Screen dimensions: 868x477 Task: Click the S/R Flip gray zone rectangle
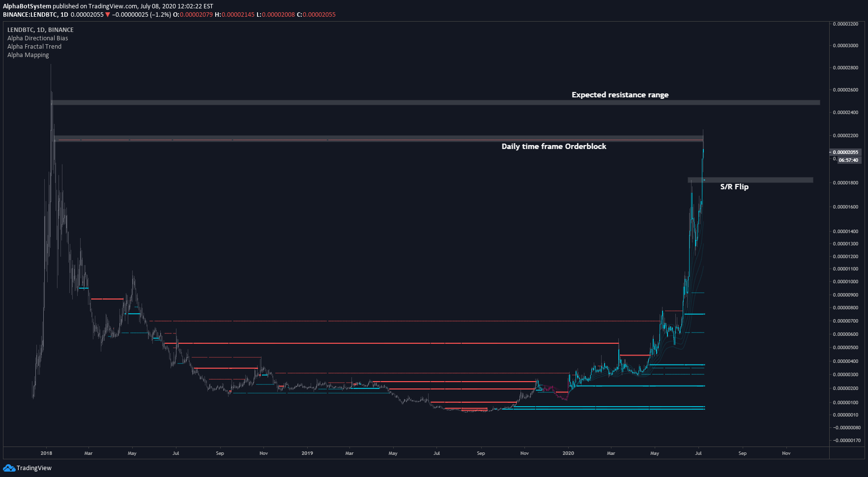pos(750,180)
